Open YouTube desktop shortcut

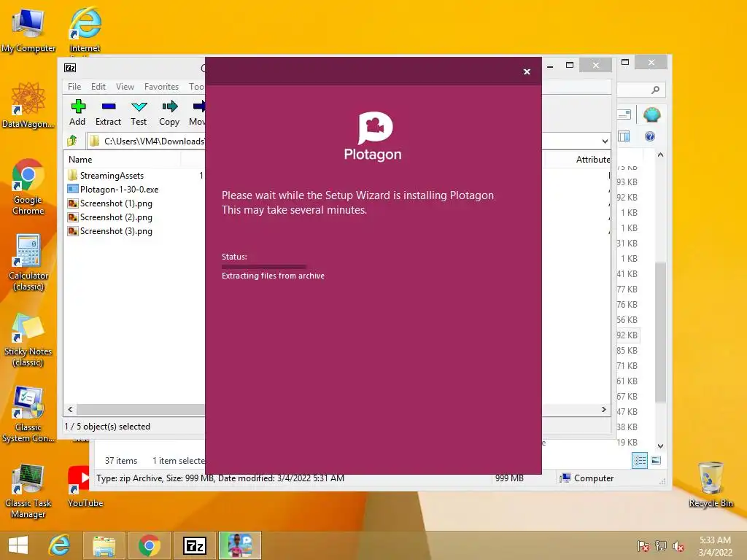(x=85, y=486)
